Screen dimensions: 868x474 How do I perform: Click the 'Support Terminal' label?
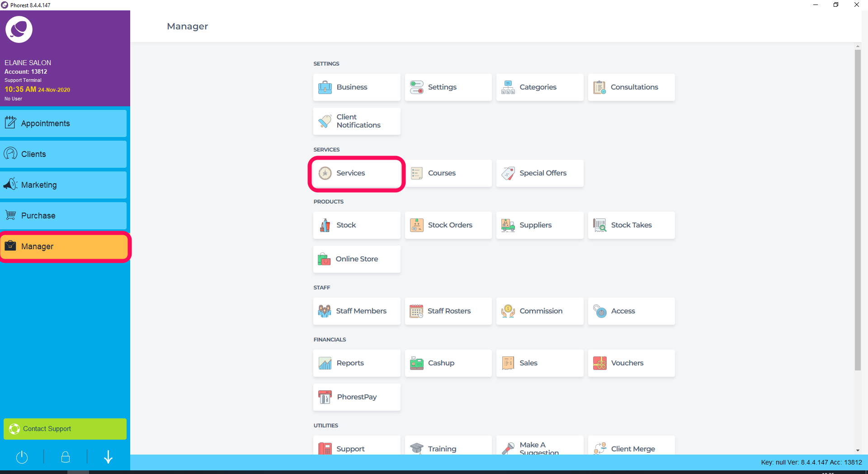[23, 80]
